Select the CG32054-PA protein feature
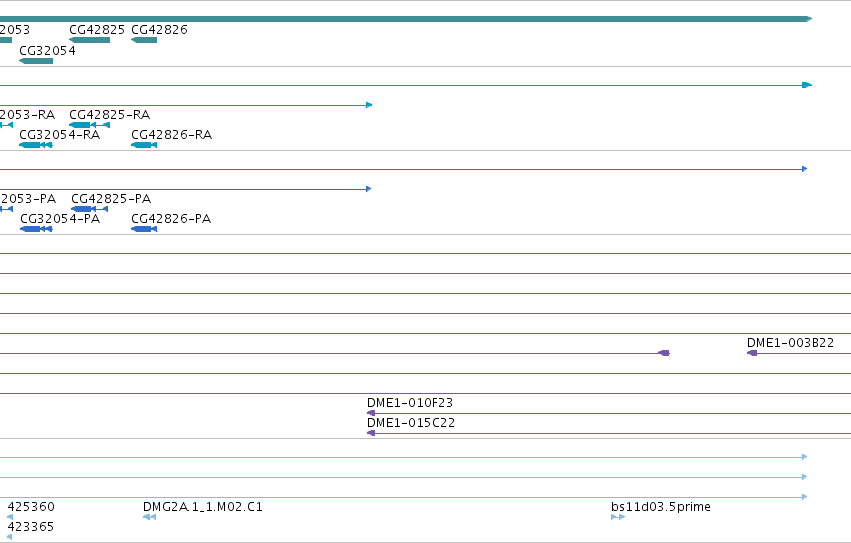851x543 pixels. pos(36,229)
